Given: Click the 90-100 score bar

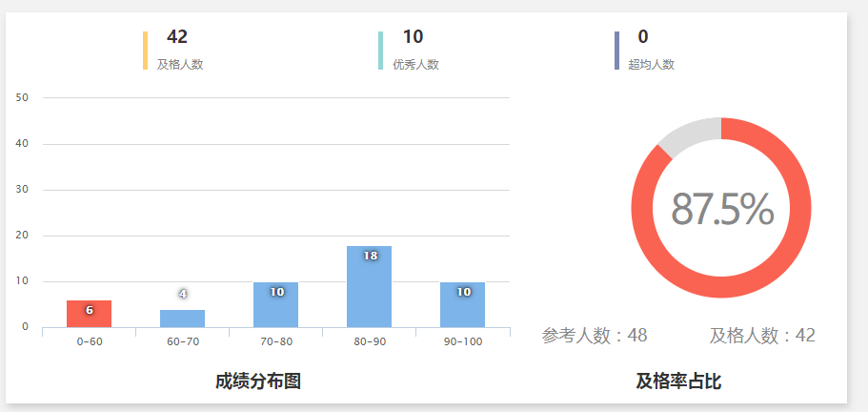Looking at the screenshot, I should coord(462,305).
